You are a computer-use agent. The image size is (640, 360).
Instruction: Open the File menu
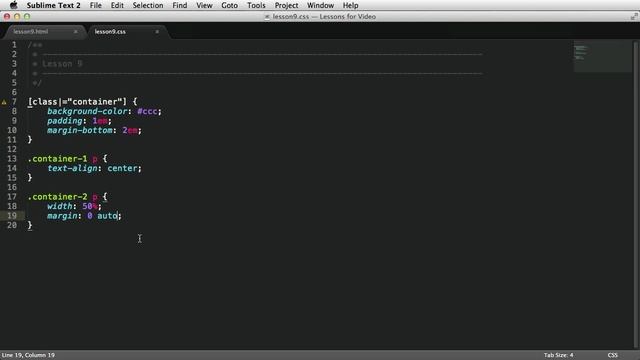(x=96, y=5)
